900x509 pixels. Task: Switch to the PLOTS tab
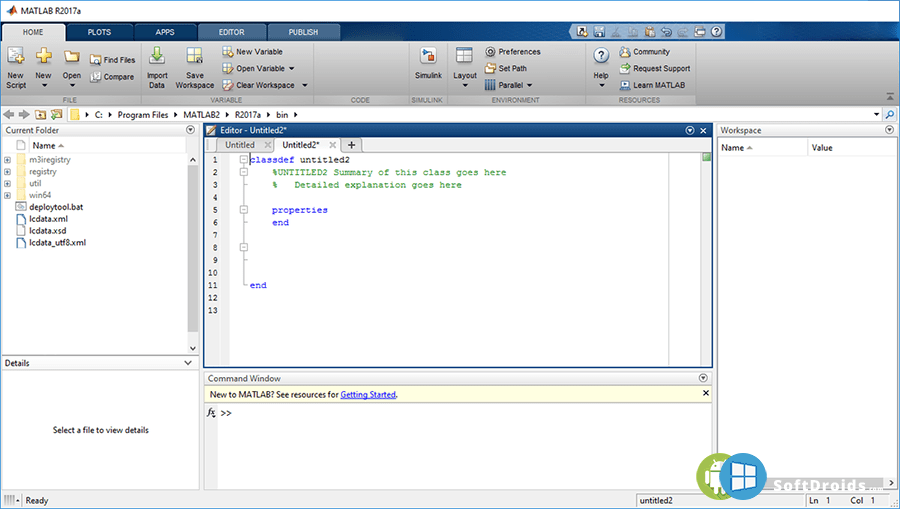pyautogui.click(x=99, y=32)
